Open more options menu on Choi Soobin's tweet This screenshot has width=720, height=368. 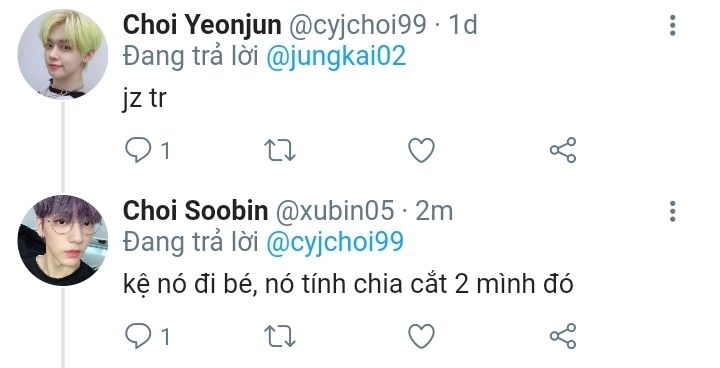point(673,211)
